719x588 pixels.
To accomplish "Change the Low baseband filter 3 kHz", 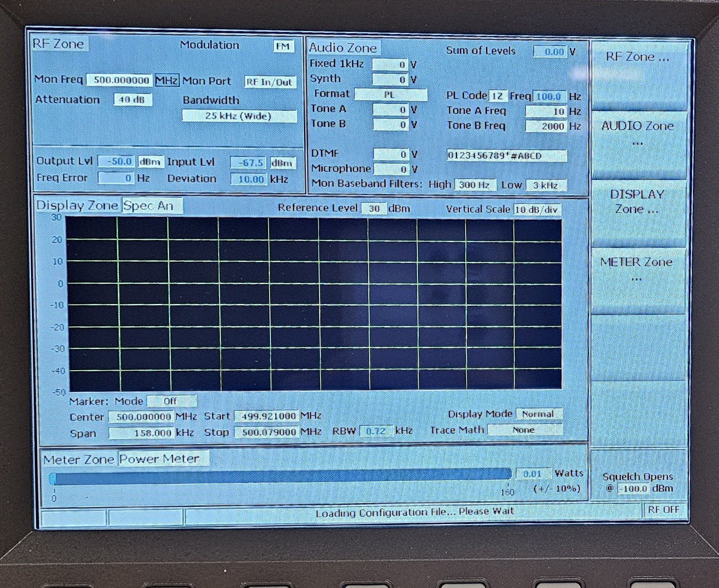I will point(546,185).
